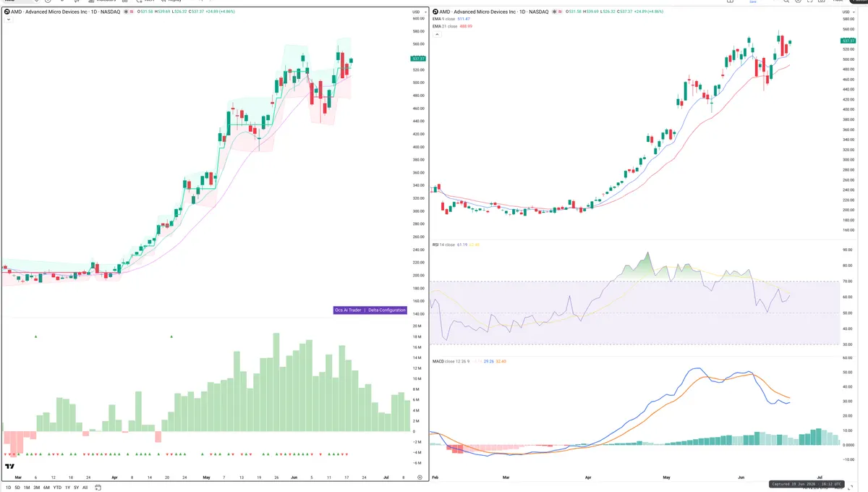Click 50.00 on the MACD axis
Viewport: 868px width, 492px height.
pyautogui.click(x=848, y=371)
